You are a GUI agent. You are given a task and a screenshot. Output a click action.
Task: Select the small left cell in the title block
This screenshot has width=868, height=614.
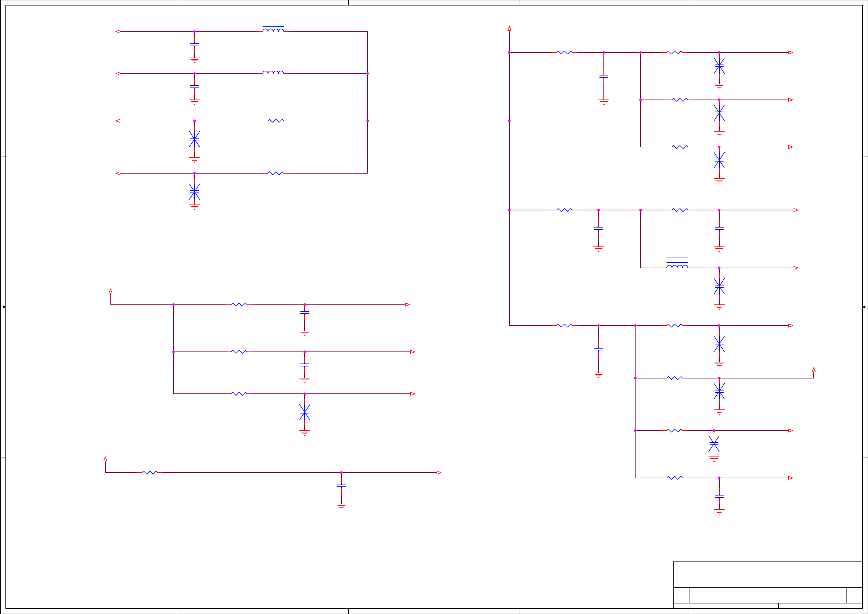(681, 595)
